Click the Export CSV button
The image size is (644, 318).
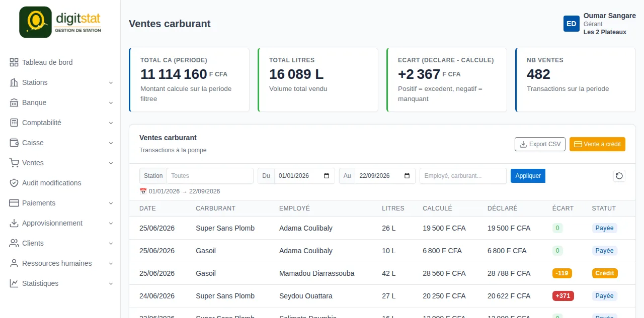pyautogui.click(x=540, y=144)
